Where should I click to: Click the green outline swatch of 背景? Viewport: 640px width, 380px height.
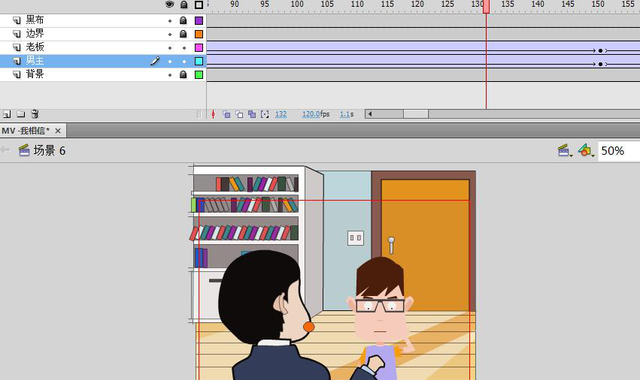199,75
